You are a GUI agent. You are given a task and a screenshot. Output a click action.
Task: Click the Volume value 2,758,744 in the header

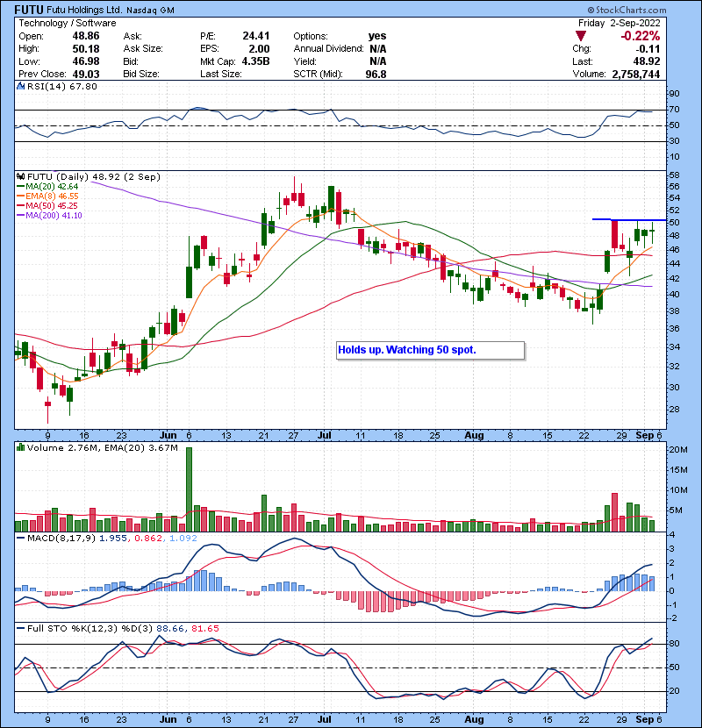pyautogui.click(x=636, y=74)
